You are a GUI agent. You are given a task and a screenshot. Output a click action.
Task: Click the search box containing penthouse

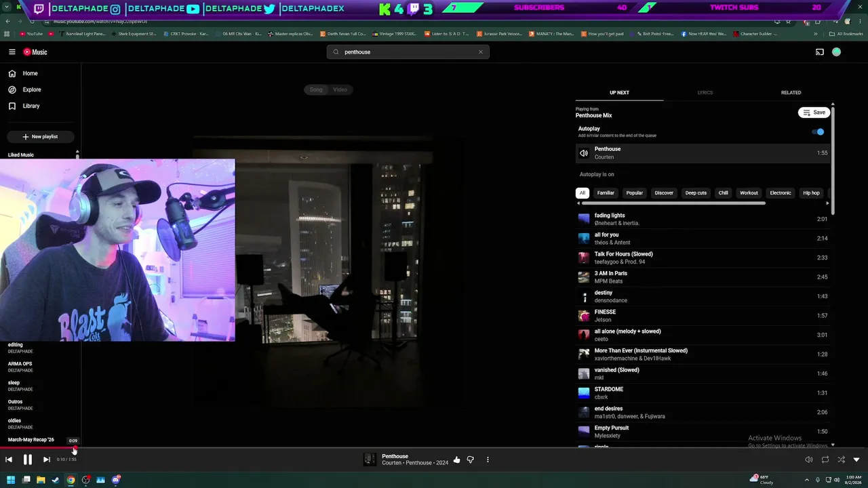[408, 52]
